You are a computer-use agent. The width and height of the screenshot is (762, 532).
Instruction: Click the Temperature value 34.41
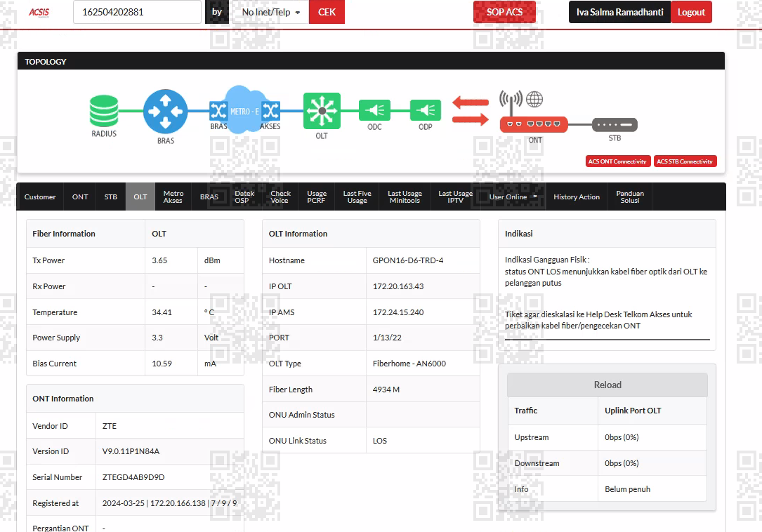click(162, 312)
